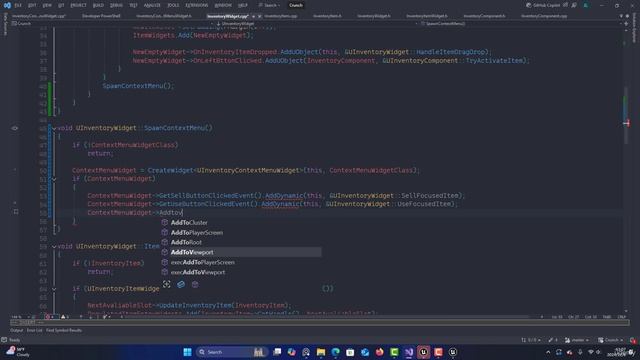This screenshot has height=360, width=640.
Task: Click the Windows Start button
Action: [187, 352]
